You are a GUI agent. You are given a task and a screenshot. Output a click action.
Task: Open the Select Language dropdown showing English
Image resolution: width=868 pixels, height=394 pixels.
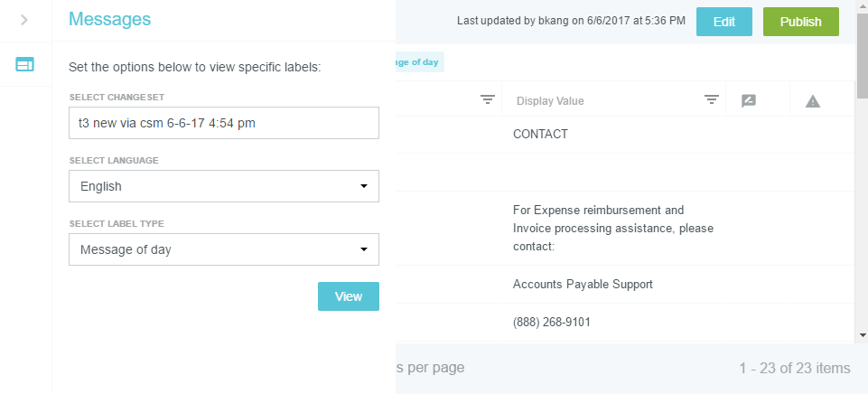(x=223, y=186)
